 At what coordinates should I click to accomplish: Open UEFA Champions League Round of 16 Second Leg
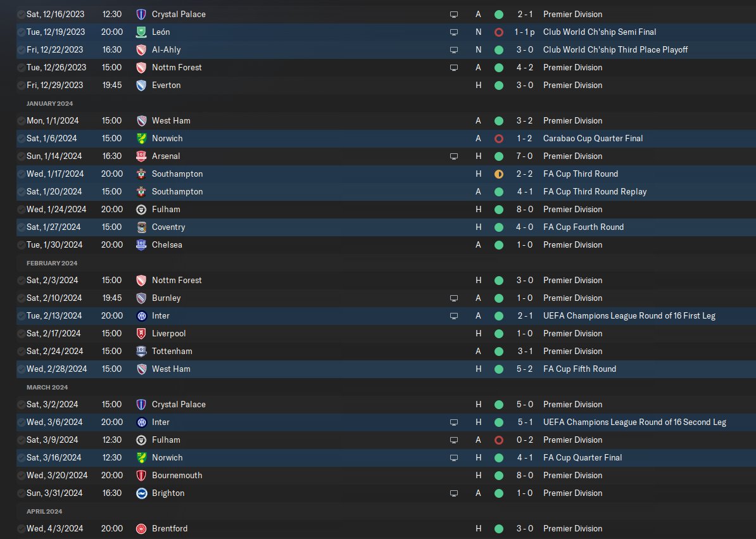(x=634, y=422)
